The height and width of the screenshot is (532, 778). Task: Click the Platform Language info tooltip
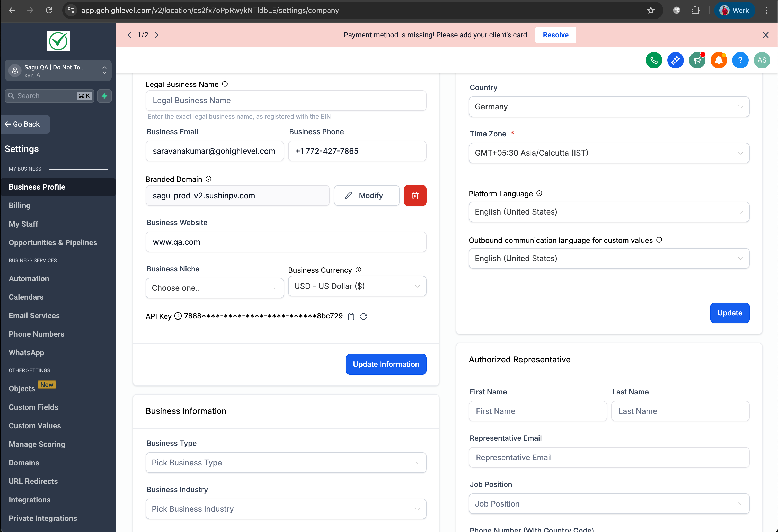click(539, 193)
